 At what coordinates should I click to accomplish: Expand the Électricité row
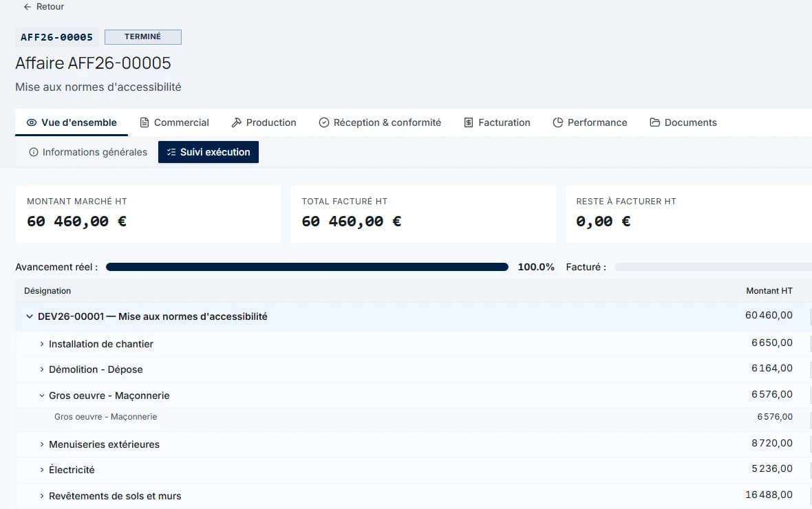coord(42,470)
